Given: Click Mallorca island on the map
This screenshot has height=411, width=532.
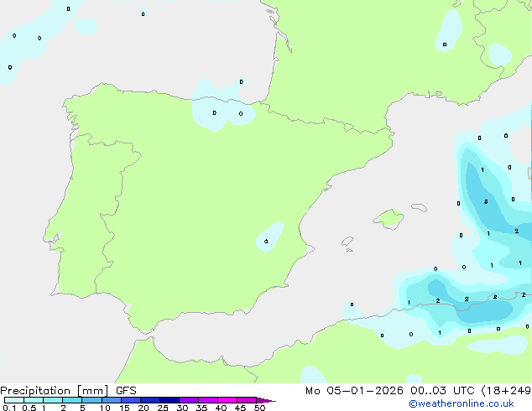Looking at the screenshot, I should tap(389, 219).
